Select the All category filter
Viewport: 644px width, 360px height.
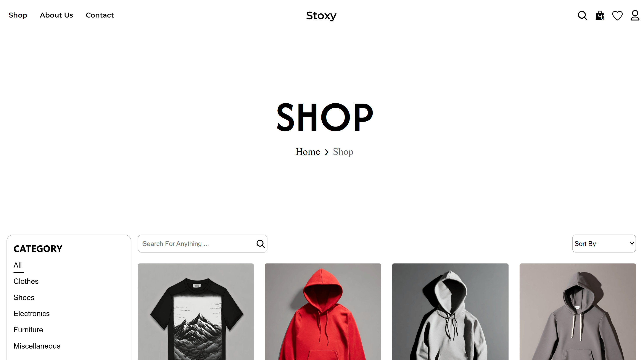[18, 265]
